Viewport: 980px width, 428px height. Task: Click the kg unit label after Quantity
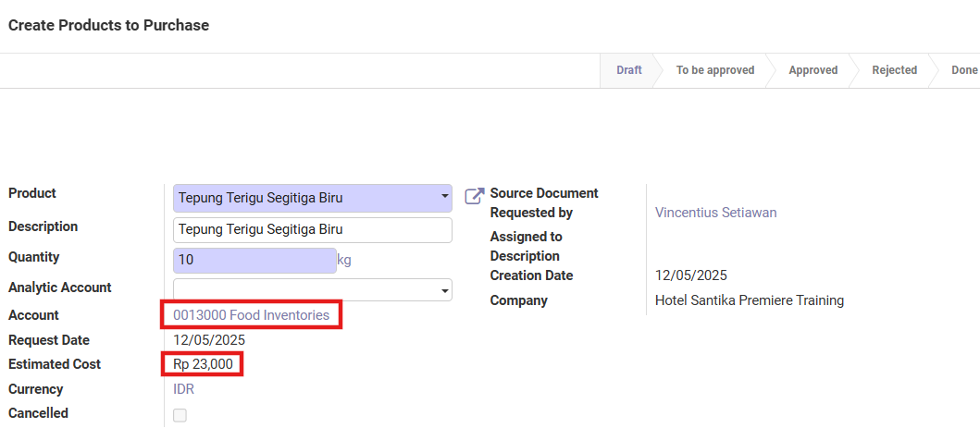pyautogui.click(x=344, y=261)
